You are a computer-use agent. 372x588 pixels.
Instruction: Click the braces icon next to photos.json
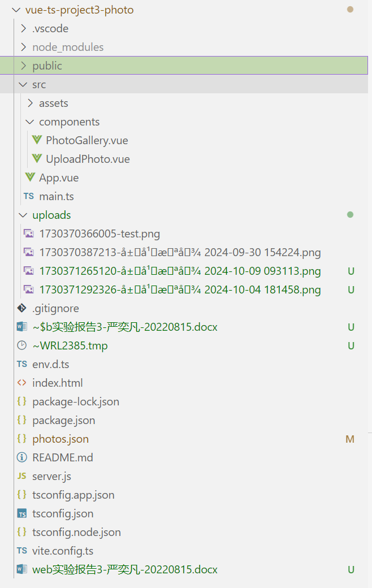point(22,439)
